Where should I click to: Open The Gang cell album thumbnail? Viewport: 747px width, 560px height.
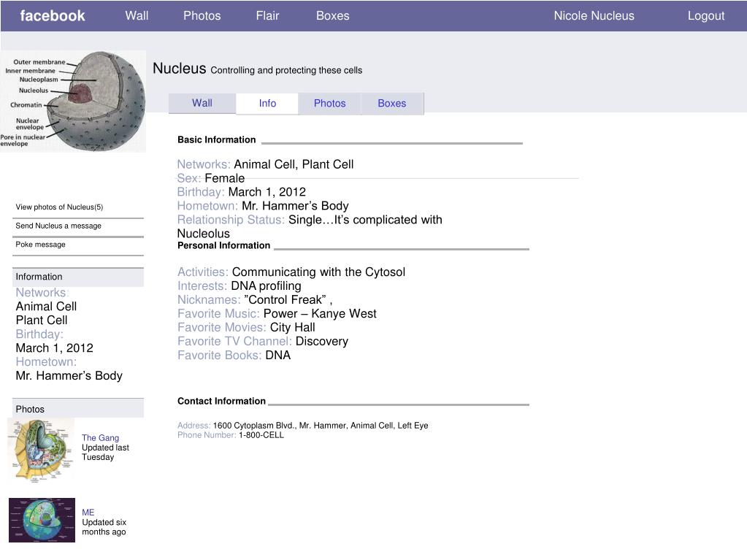coord(42,450)
